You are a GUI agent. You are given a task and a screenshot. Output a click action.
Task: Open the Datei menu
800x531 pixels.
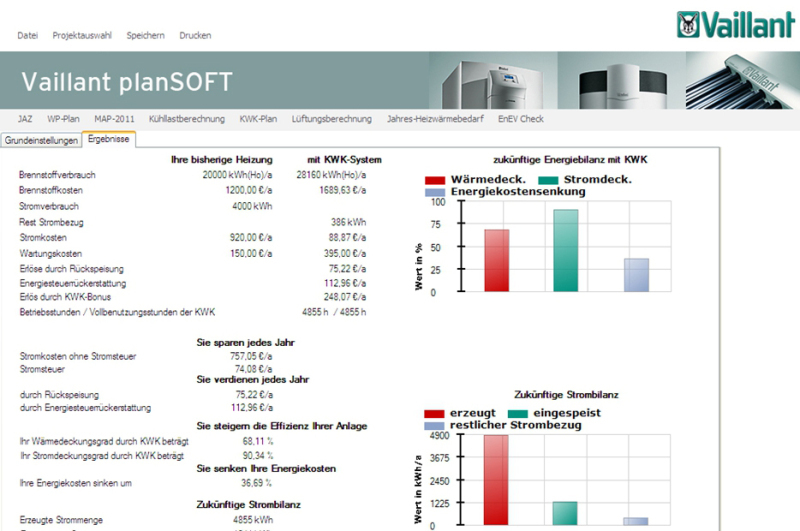28,35
